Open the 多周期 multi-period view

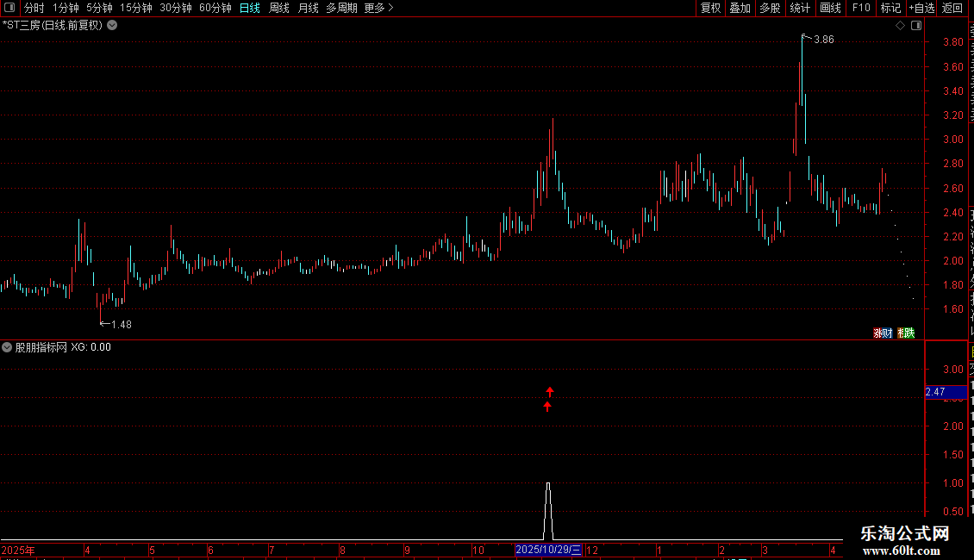point(341,8)
